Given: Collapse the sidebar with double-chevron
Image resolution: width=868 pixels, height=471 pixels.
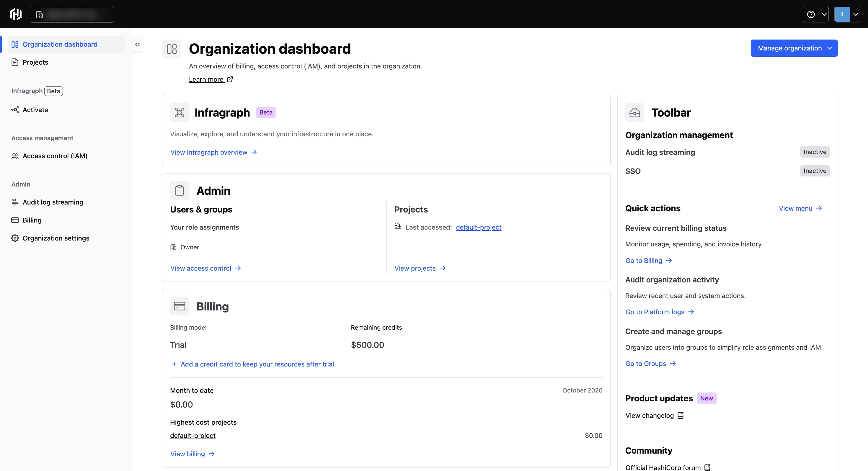Looking at the screenshot, I should 138,45.
